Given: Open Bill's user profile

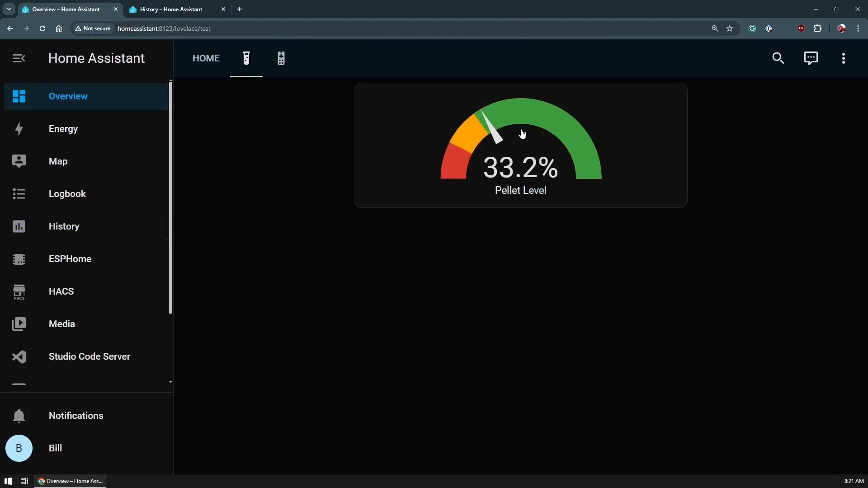Looking at the screenshot, I should click(55, 448).
